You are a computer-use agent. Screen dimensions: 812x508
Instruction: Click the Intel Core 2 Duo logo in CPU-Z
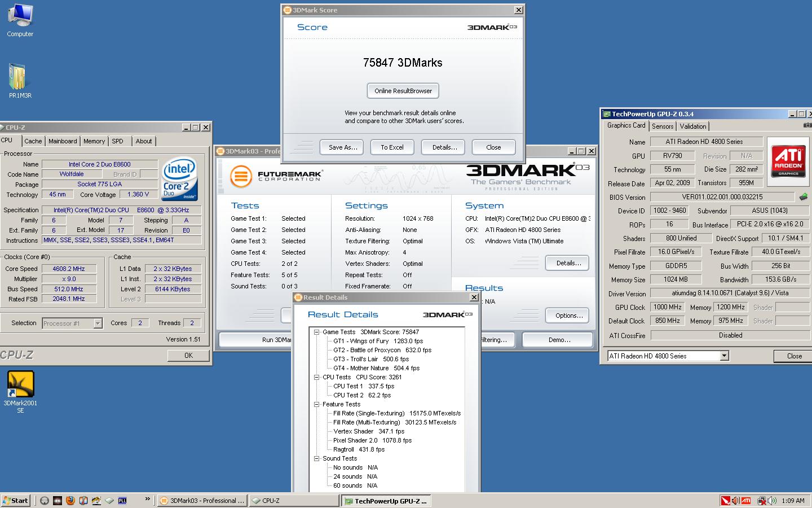[180, 179]
